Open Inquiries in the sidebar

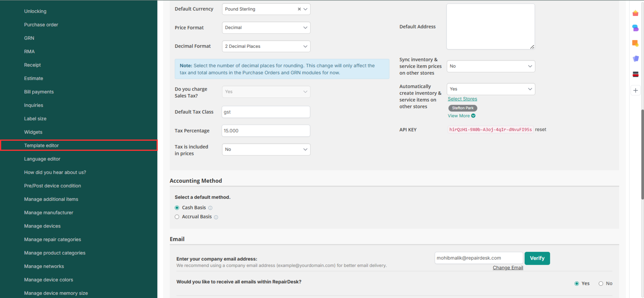(34, 105)
